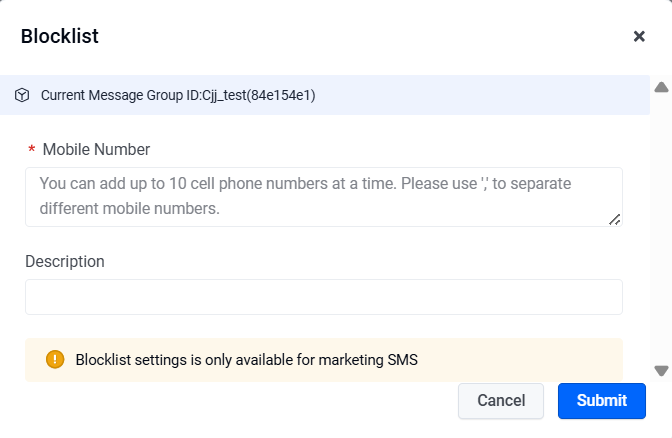The height and width of the screenshot is (438, 672).
Task: Close the Blocklist dialog with the X
Action: tap(639, 36)
